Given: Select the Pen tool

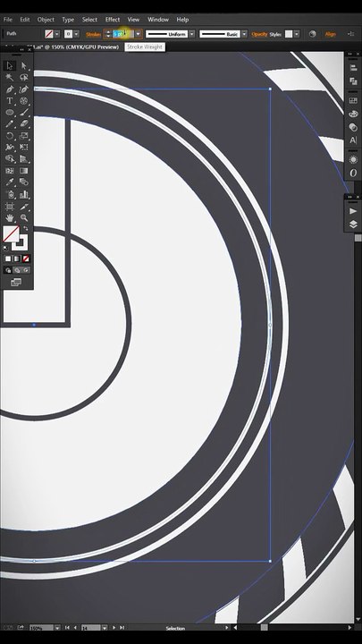Looking at the screenshot, I should pyautogui.click(x=10, y=89).
